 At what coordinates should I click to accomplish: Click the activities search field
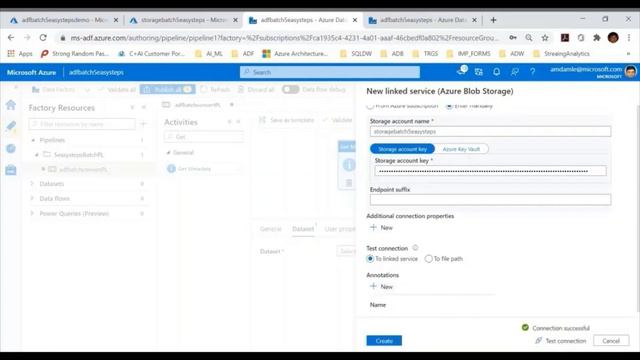pos(203,137)
